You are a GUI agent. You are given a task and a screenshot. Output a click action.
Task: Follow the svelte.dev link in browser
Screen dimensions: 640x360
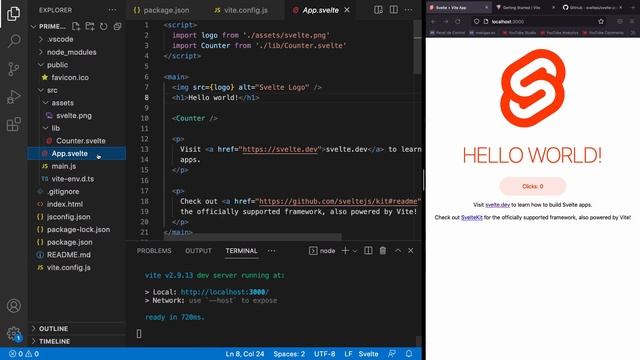pyautogui.click(x=498, y=204)
